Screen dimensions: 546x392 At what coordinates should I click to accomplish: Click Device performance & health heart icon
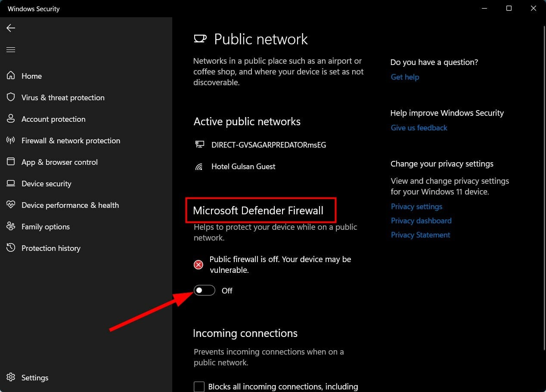point(11,205)
